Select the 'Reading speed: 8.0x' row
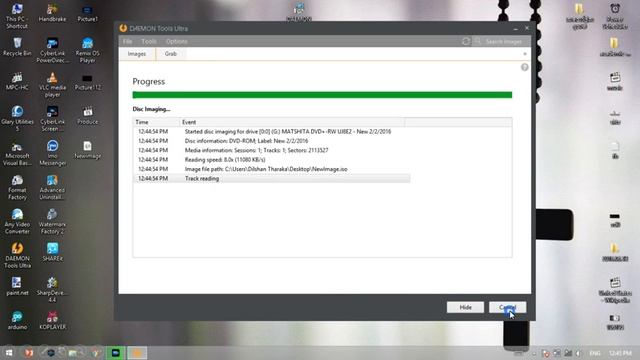Screen dimensions: 640x360 coord(272,160)
